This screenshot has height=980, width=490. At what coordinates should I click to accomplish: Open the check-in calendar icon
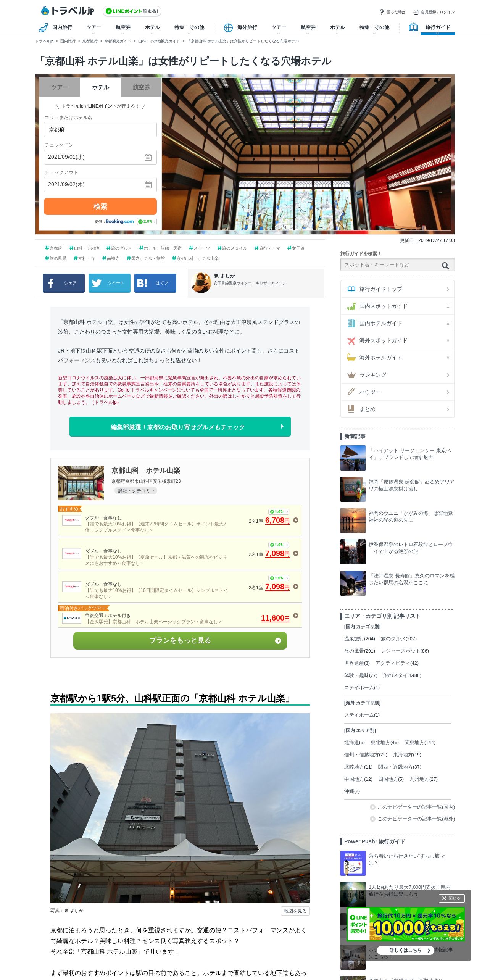[x=148, y=157]
